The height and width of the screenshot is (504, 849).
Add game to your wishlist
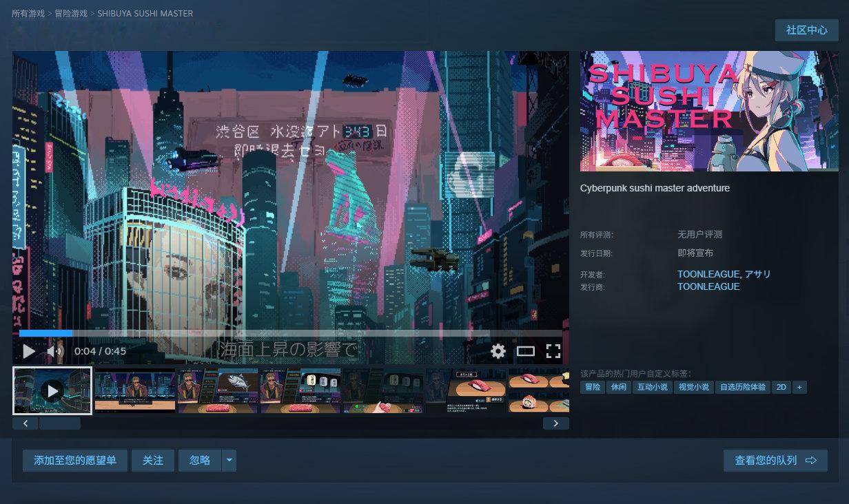(75, 461)
